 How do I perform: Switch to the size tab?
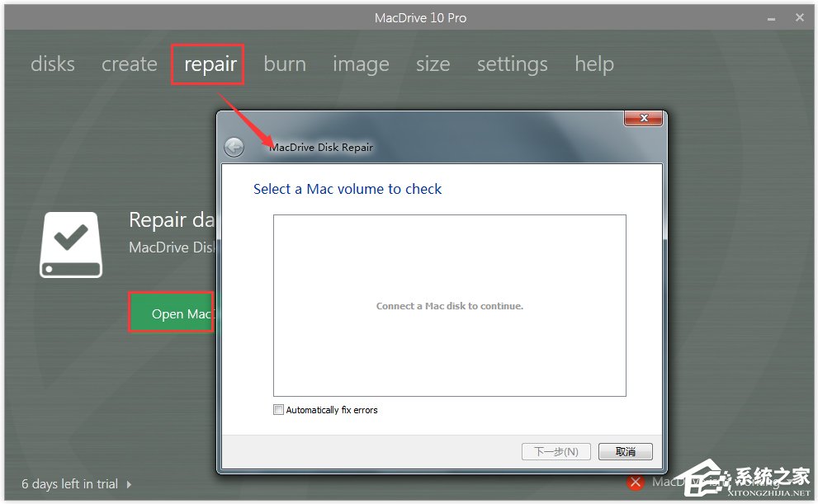(433, 64)
